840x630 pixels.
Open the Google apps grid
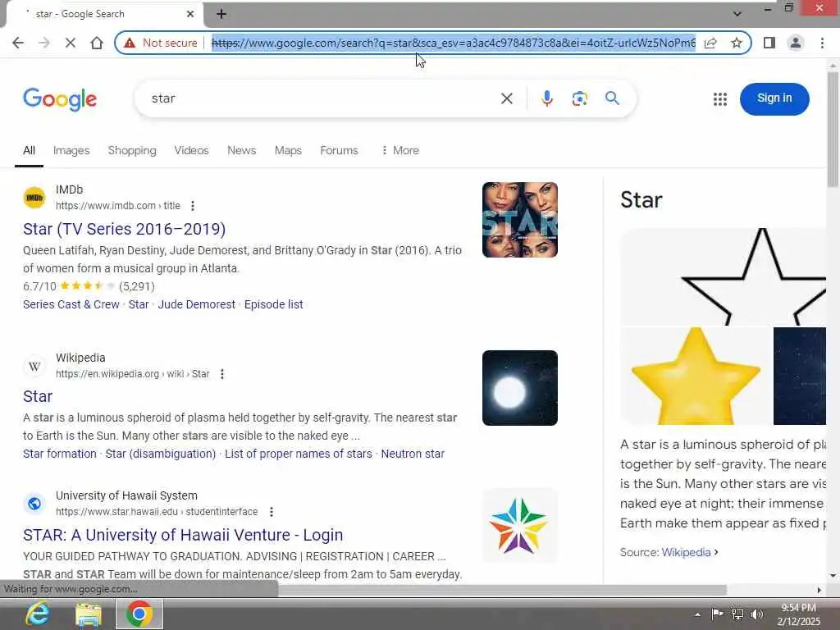[x=720, y=99]
